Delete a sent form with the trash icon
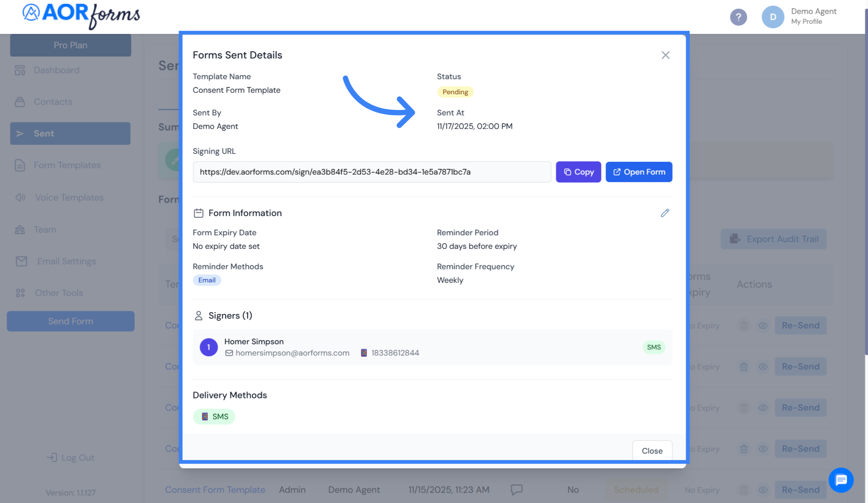Image resolution: width=868 pixels, height=503 pixels. (x=744, y=325)
